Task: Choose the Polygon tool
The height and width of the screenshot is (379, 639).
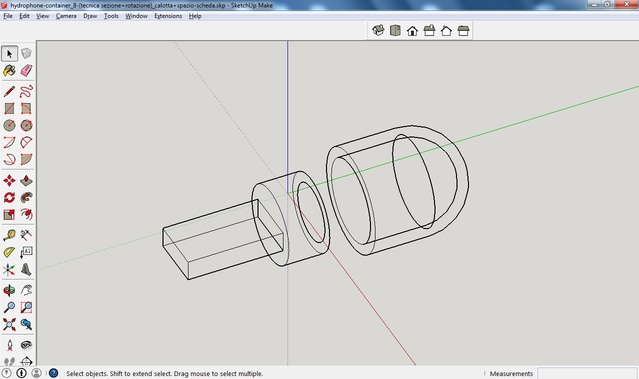Action: (26, 126)
